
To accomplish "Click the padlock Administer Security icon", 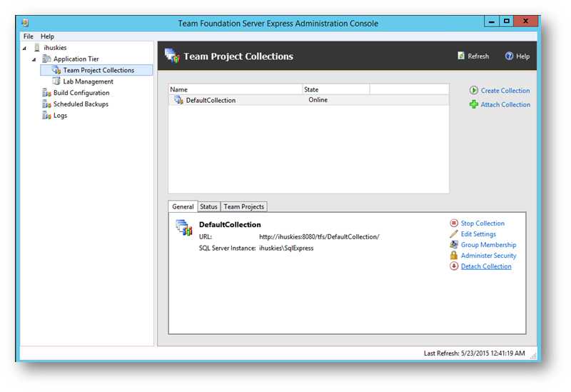I will (454, 256).
